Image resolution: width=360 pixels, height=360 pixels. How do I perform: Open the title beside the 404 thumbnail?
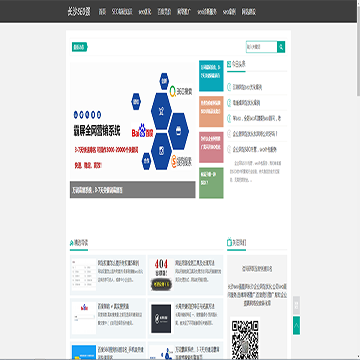pos(195,262)
